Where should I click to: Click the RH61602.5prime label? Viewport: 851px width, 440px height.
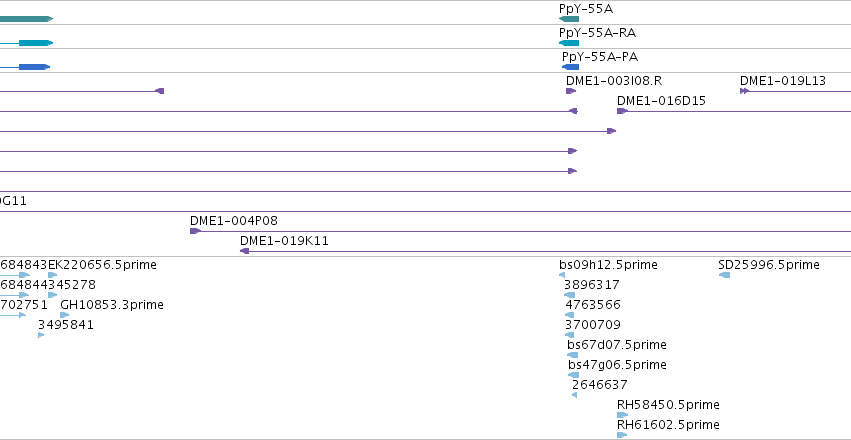point(668,425)
